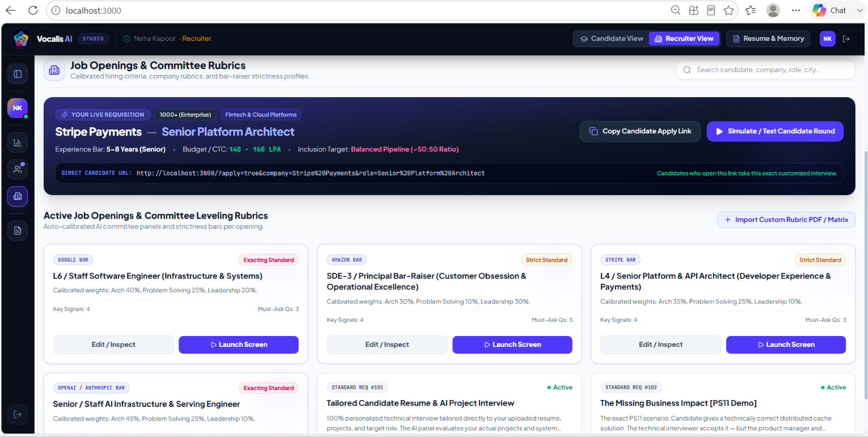Open the NK avatar in the sidebar
This screenshot has height=437, width=868.
click(18, 108)
